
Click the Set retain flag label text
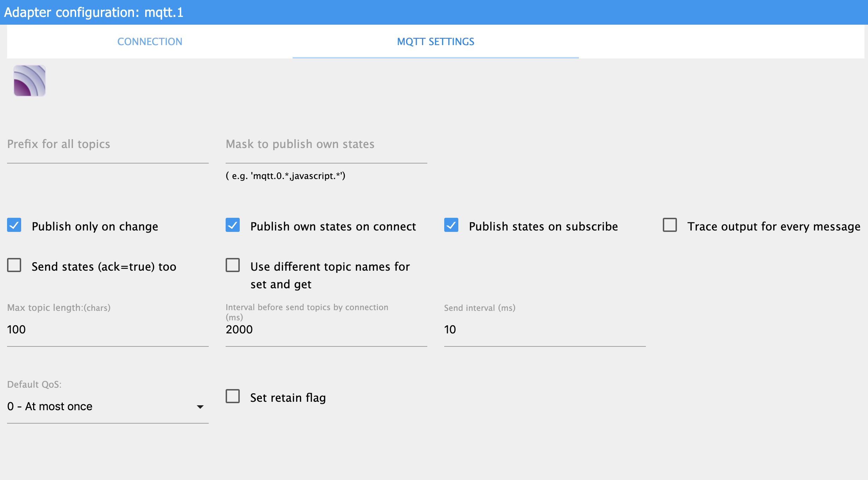click(x=288, y=398)
